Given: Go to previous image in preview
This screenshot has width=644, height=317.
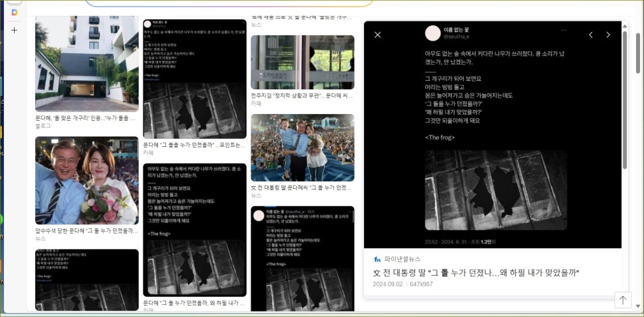Looking at the screenshot, I should tap(591, 35).
